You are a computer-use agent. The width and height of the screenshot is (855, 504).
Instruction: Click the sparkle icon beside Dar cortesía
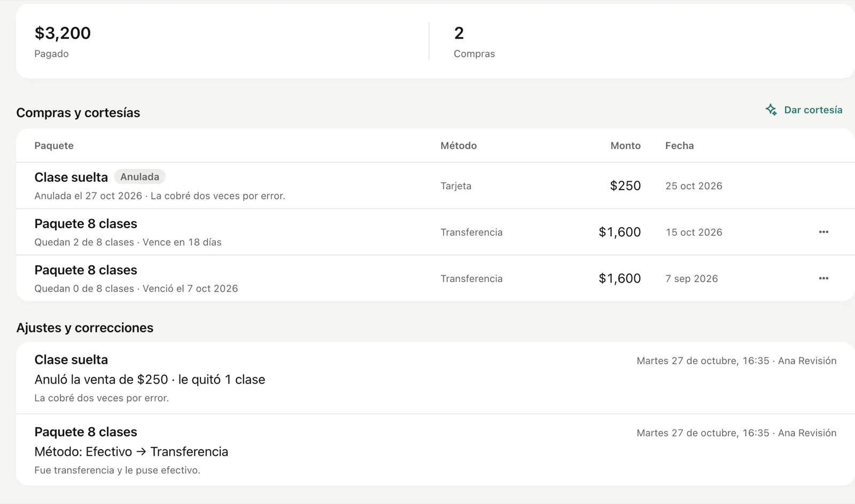click(x=771, y=110)
